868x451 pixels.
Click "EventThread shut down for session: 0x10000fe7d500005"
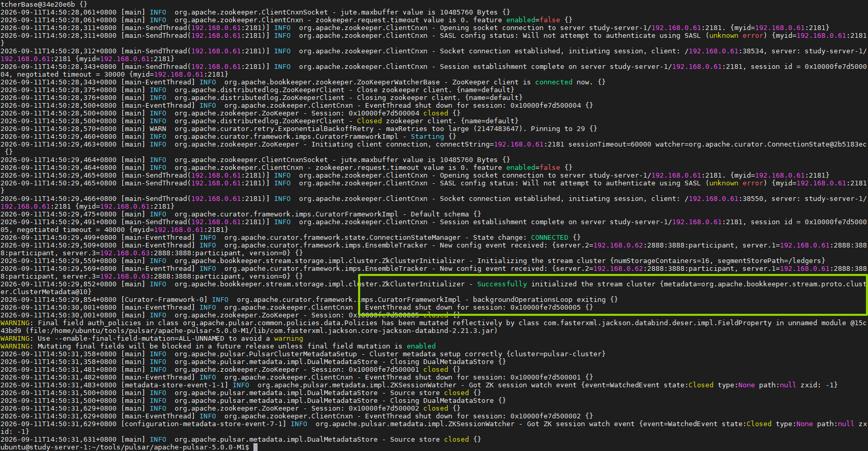(x=473, y=308)
